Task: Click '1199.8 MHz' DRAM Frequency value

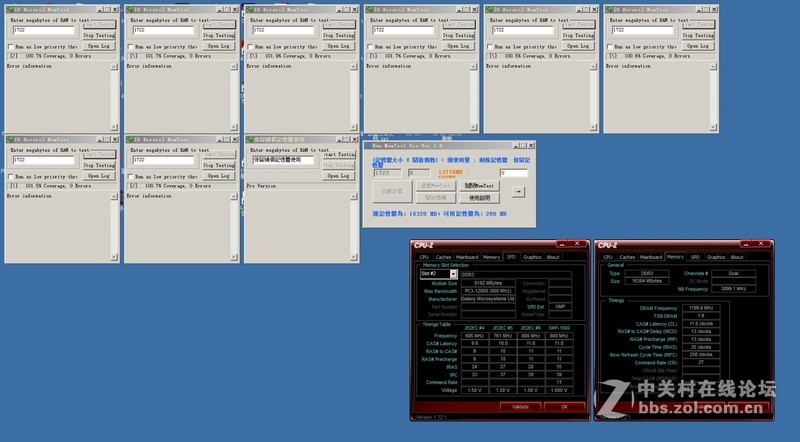Action: click(701, 308)
